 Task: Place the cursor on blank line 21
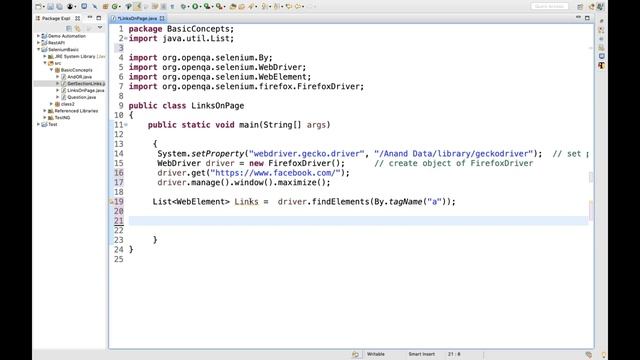pyautogui.click(x=358, y=221)
